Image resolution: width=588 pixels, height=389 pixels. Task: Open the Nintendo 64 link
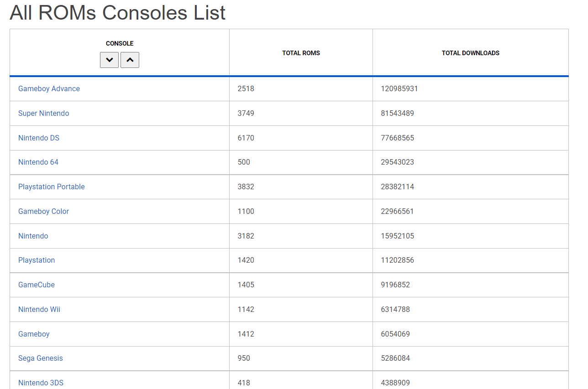[38, 162]
